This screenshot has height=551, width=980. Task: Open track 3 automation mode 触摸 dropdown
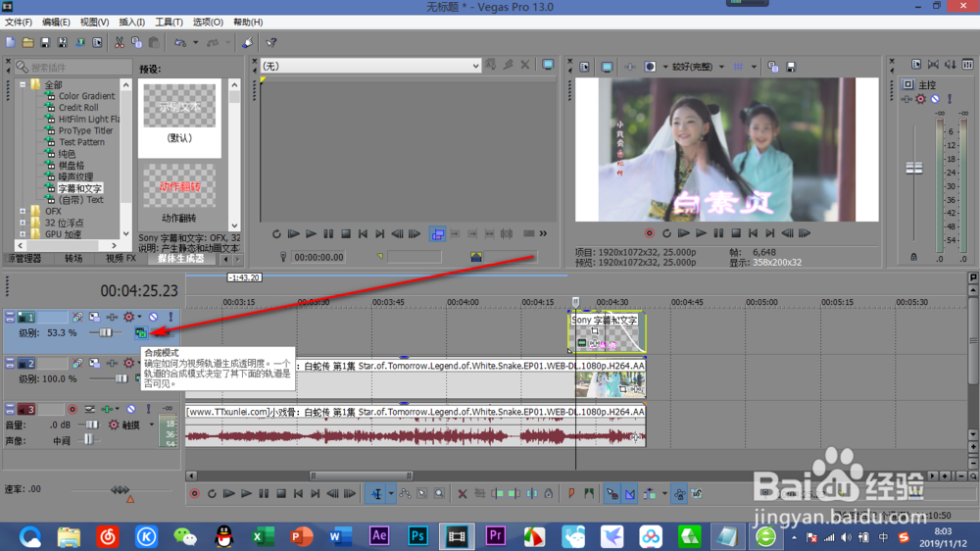click(151, 425)
